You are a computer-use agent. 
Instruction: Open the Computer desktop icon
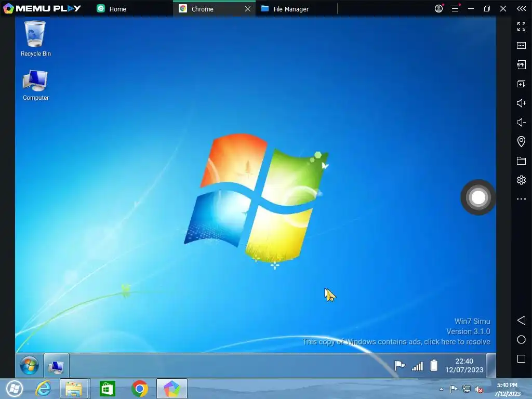pos(35,85)
